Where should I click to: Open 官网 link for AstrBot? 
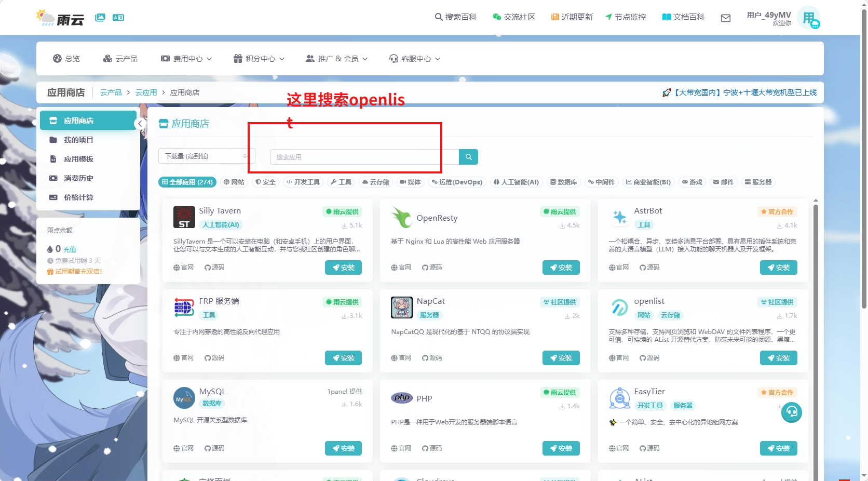point(619,268)
